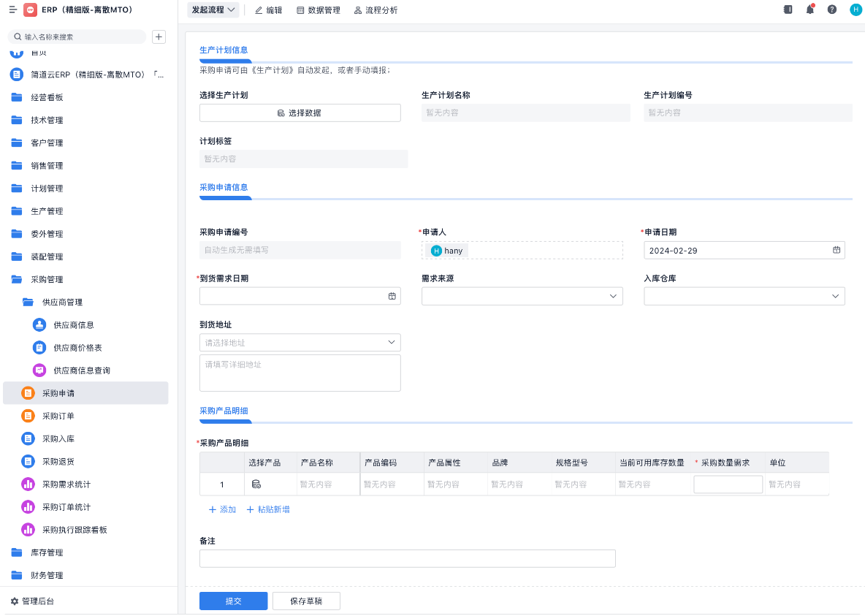Open the 发起流程 dropdown menu

click(x=213, y=10)
